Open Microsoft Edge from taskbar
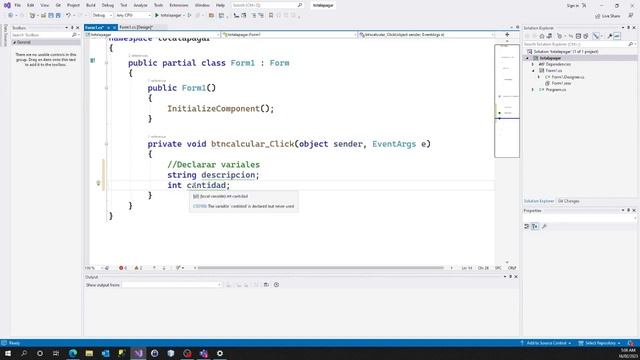Screen dimensions: 640x360 73,353
